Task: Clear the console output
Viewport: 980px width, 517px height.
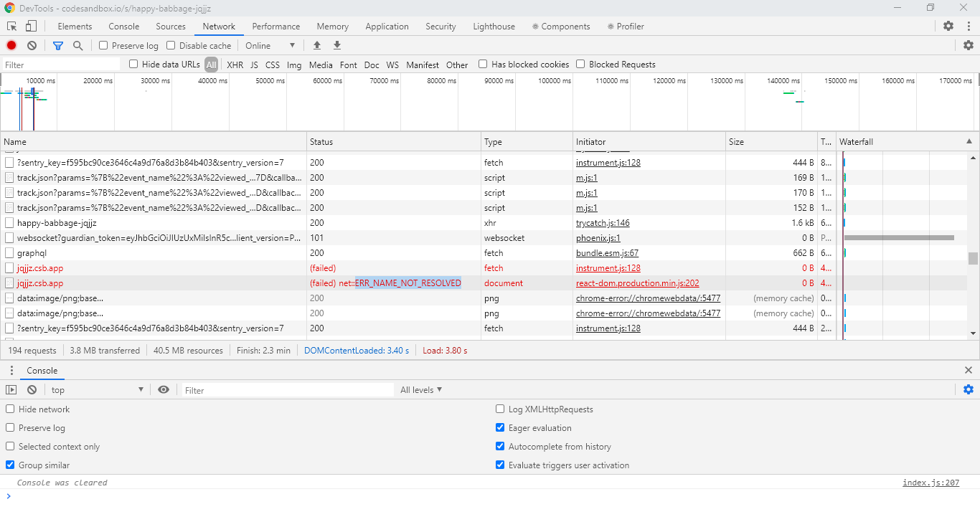Action: coord(32,389)
